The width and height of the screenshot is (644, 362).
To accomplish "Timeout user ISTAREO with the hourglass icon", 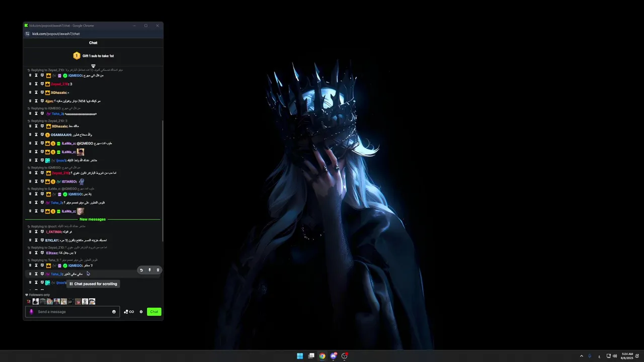I will tap(36, 182).
